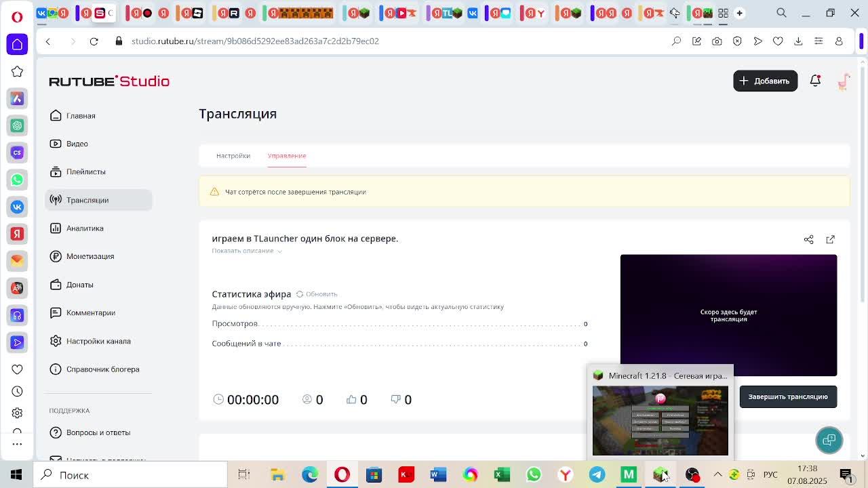The height and width of the screenshot is (488, 868).
Task: Open notifications bell
Action: click(815, 81)
